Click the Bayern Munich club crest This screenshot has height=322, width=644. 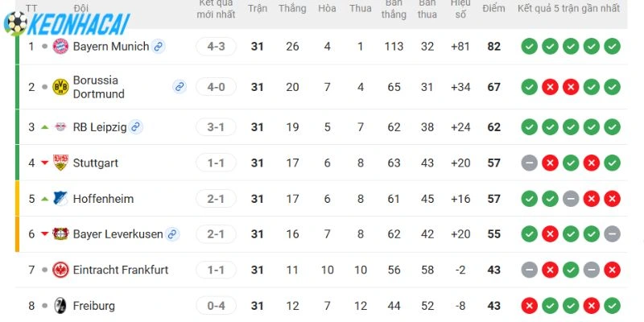point(60,47)
